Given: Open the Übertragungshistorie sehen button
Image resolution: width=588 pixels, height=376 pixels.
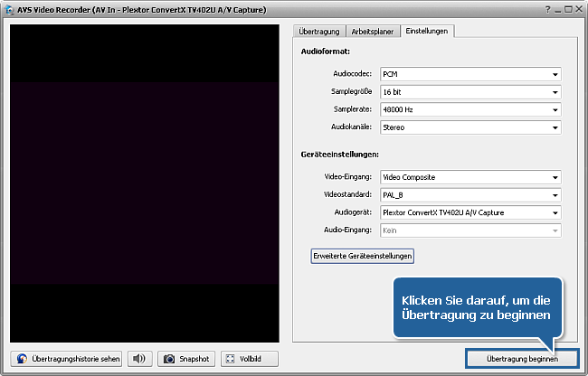Looking at the screenshot, I should [66, 359].
